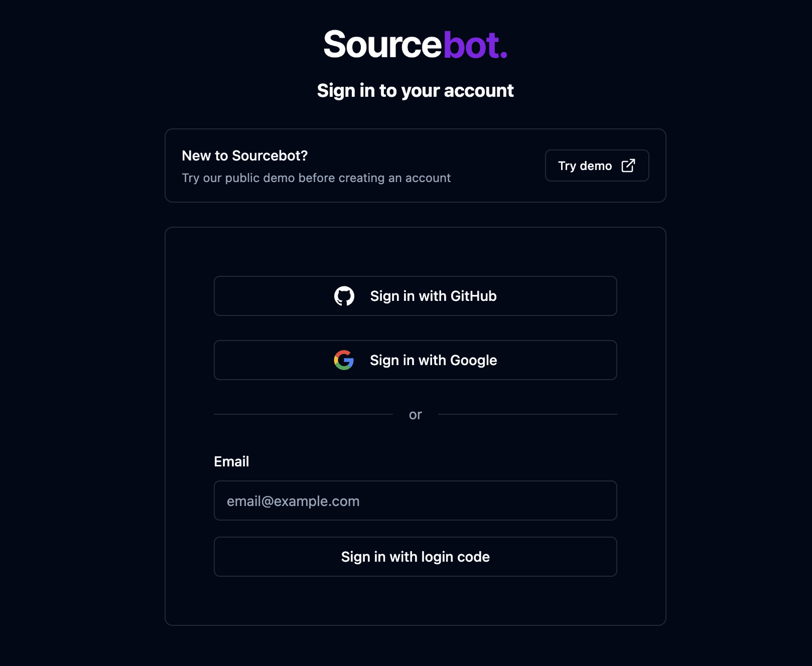This screenshot has width=812, height=666.
Task: Click the divider line right of "or"
Action: click(x=527, y=414)
